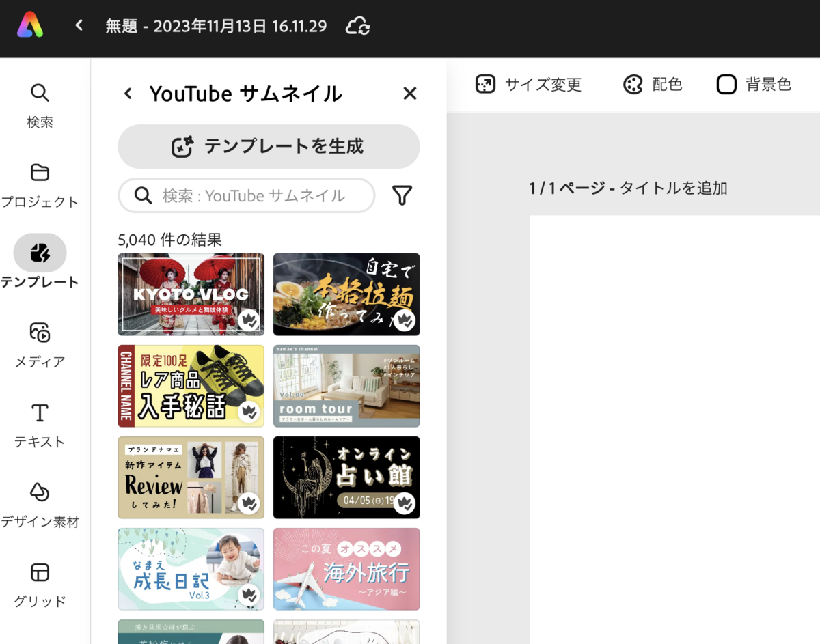
Task: Click the 5,040 件の結果 results count
Action: click(169, 240)
